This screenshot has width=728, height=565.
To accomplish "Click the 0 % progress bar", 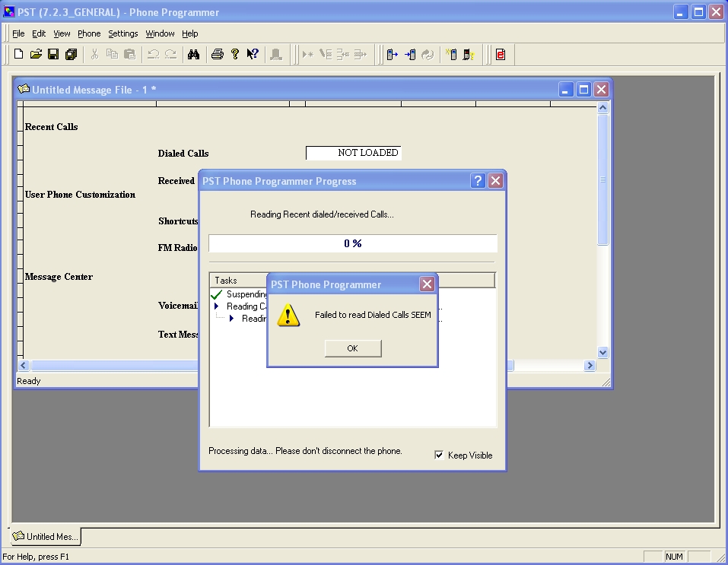I will pos(353,243).
